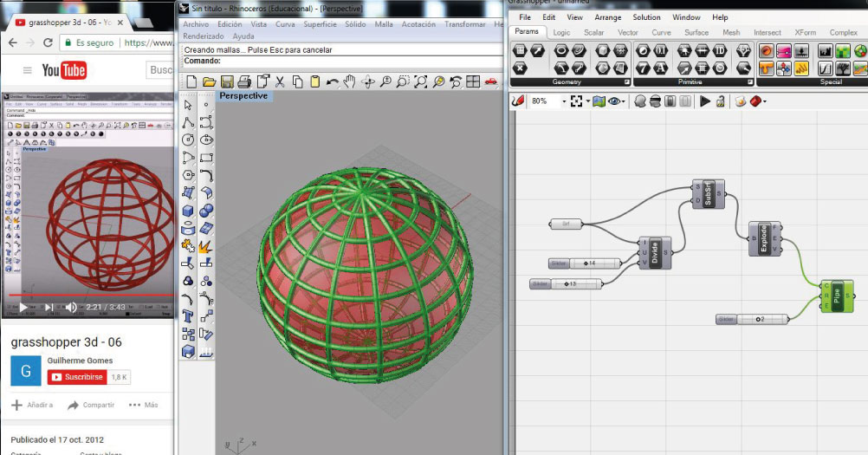Click the Zoom extents icon in Rhino
This screenshot has height=455, width=868.
[420, 82]
